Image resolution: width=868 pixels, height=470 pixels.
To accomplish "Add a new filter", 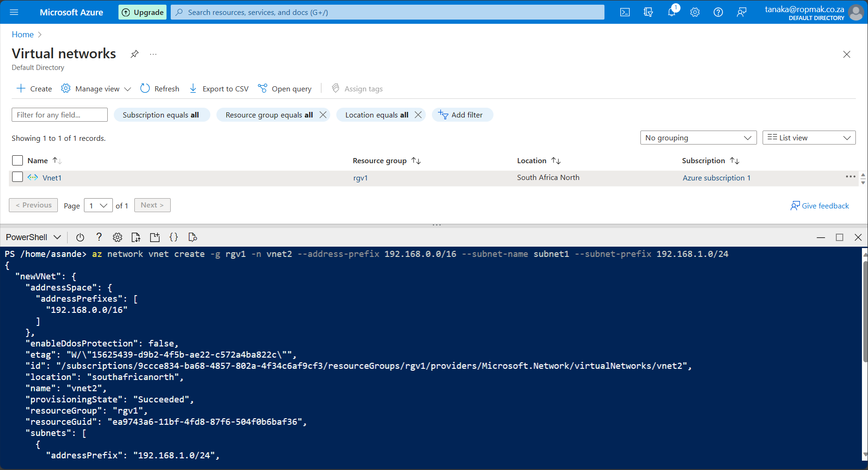I will tap(462, 115).
